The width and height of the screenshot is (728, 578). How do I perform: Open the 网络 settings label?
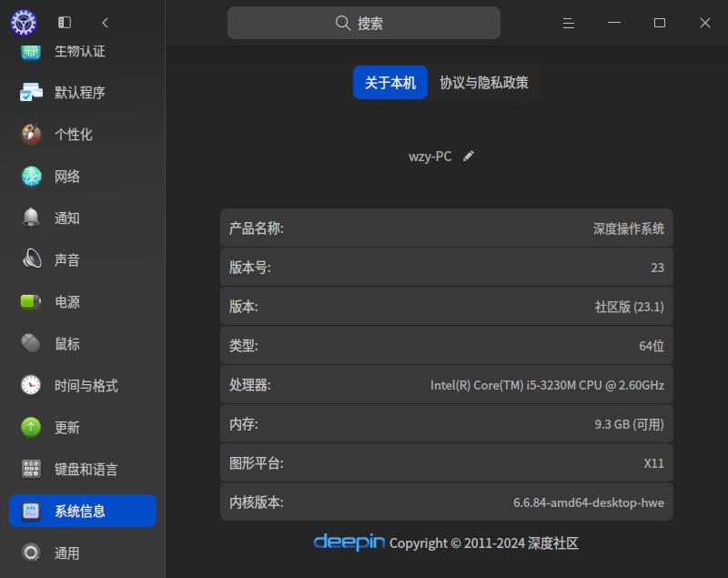click(66, 177)
